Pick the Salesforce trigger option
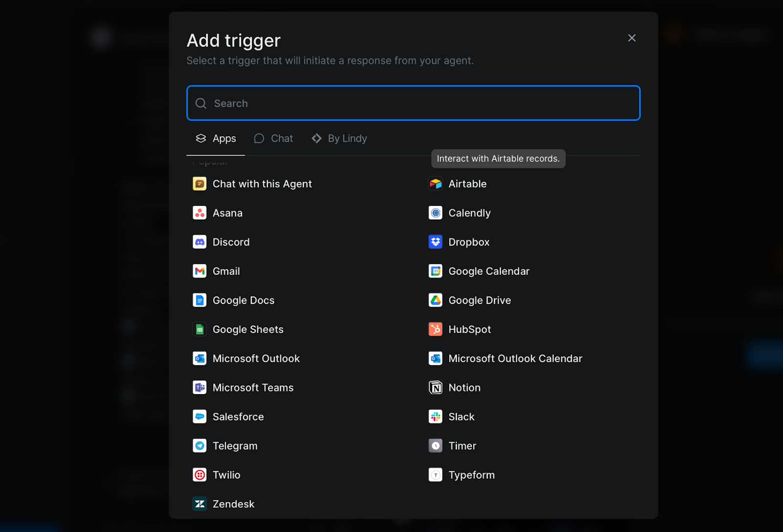783x532 pixels. pyautogui.click(x=238, y=417)
